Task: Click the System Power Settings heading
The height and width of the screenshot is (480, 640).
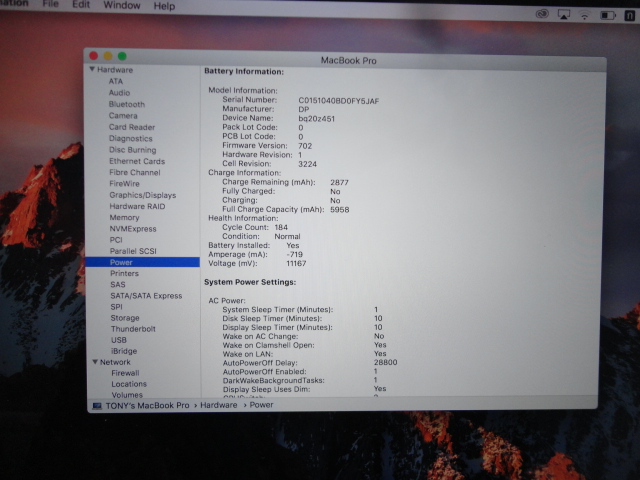Action: pyautogui.click(x=250, y=282)
